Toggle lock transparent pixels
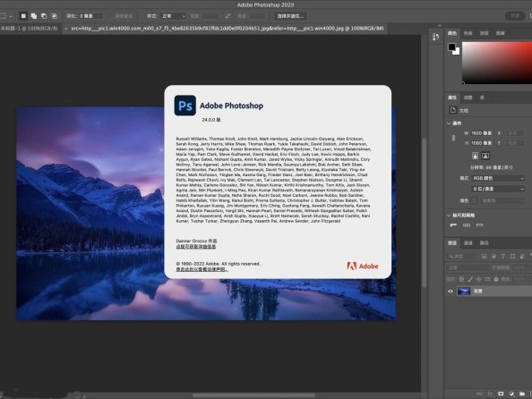This screenshot has width=532, height=399. [461, 279]
